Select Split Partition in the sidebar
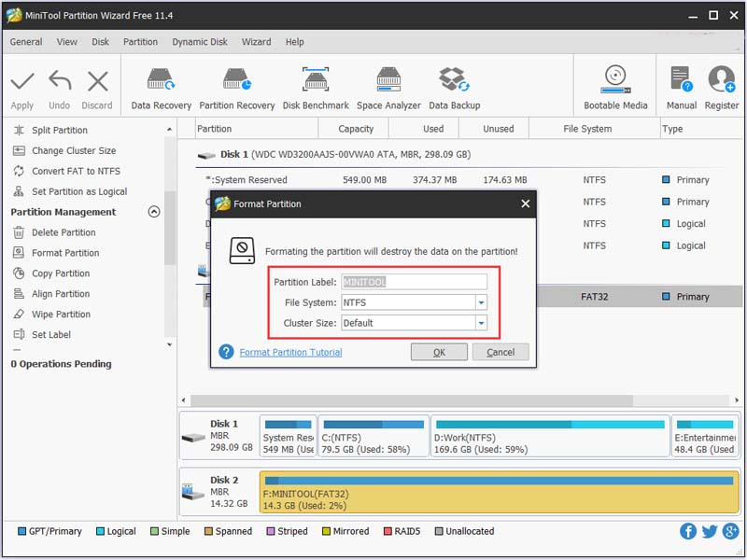Image resolution: width=747 pixels, height=560 pixels. coord(60,130)
